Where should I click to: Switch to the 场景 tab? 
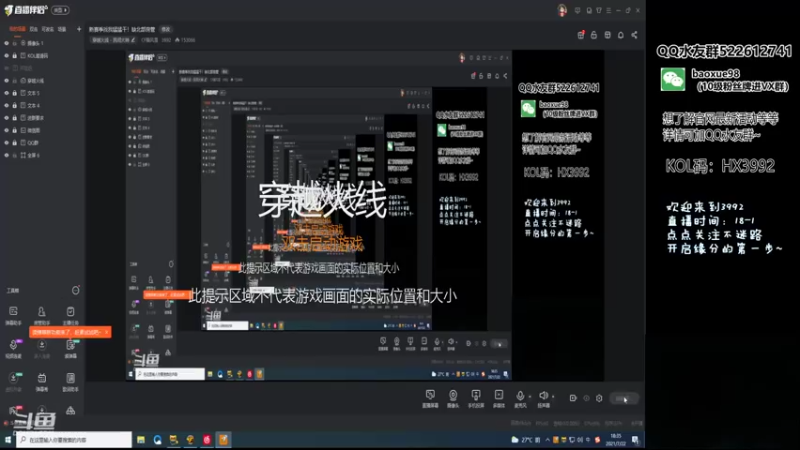click(62, 29)
